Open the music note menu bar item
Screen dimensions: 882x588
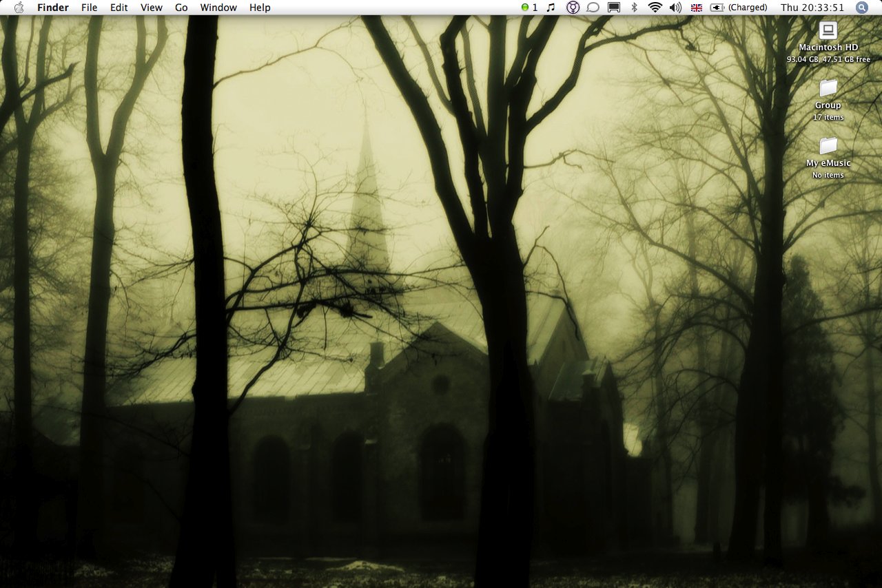551,8
